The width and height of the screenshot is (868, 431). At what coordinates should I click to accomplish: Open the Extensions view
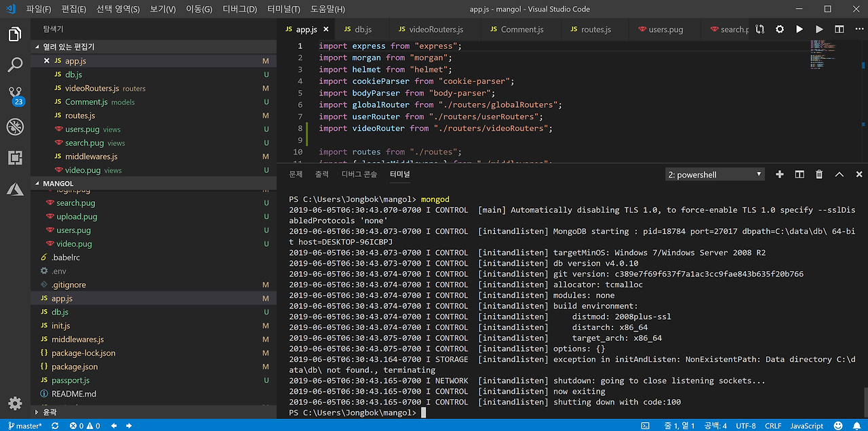(15, 158)
